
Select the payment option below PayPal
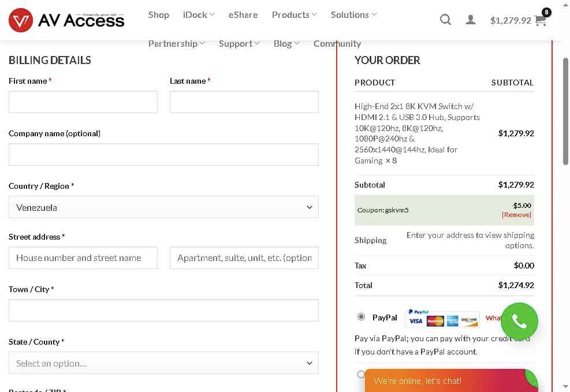[x=361, y=374]
